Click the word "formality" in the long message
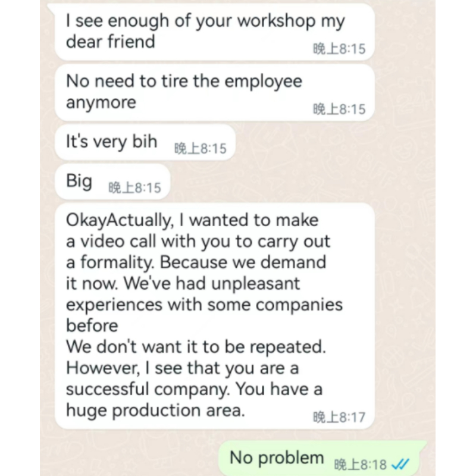The image size is (476, 476). [115, 262]
